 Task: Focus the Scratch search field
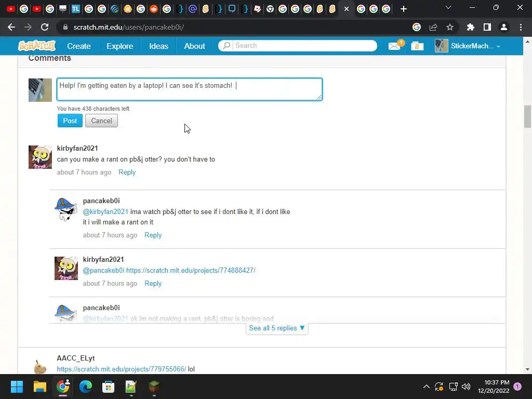click(x=305, y=46)
